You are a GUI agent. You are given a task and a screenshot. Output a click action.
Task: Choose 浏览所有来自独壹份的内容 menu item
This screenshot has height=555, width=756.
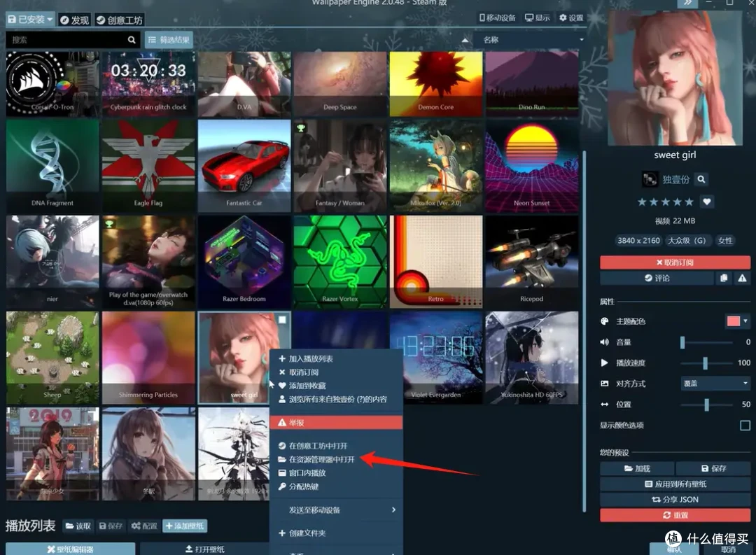coord(336,399)
